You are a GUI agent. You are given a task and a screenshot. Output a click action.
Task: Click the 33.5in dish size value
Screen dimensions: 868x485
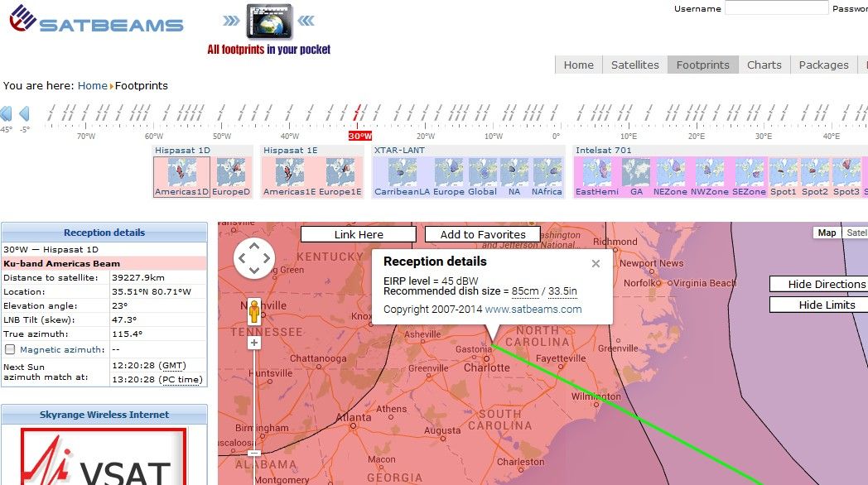pyautogui.click(x=562, y=291)
